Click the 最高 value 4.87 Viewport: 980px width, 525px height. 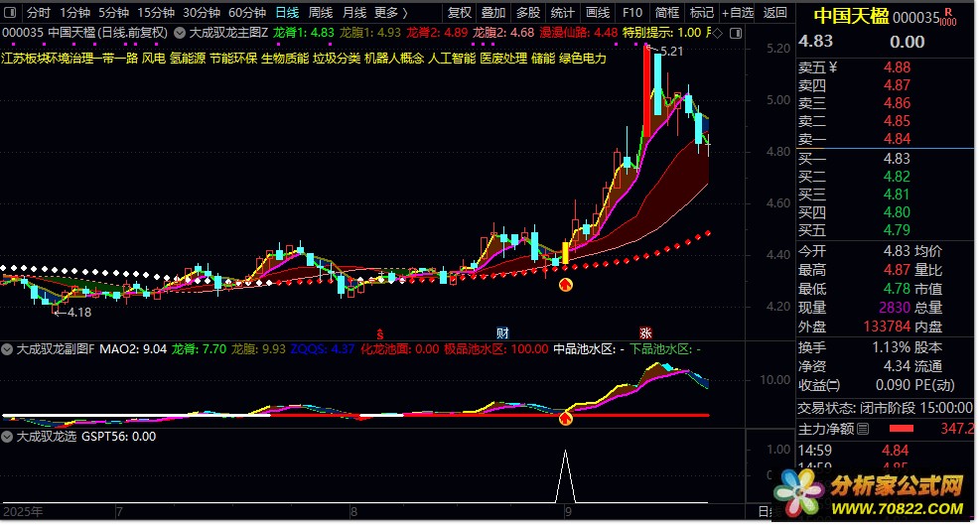897,270
